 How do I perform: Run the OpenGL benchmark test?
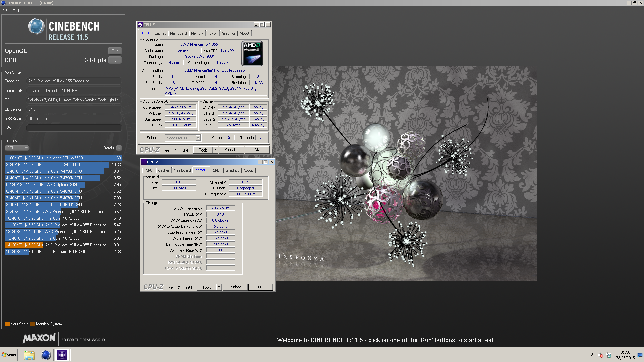pyautogui.click(x=115, y=51)
